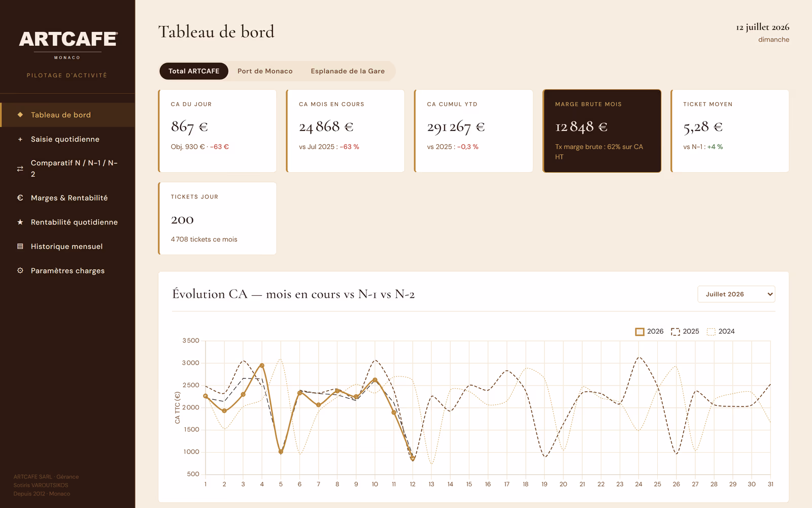Image resolution: width=812 pixels, height=508 pixels.
Task: Open Marges & Rentabilité section
Action: pyautogui.click(x=67, y=198)
